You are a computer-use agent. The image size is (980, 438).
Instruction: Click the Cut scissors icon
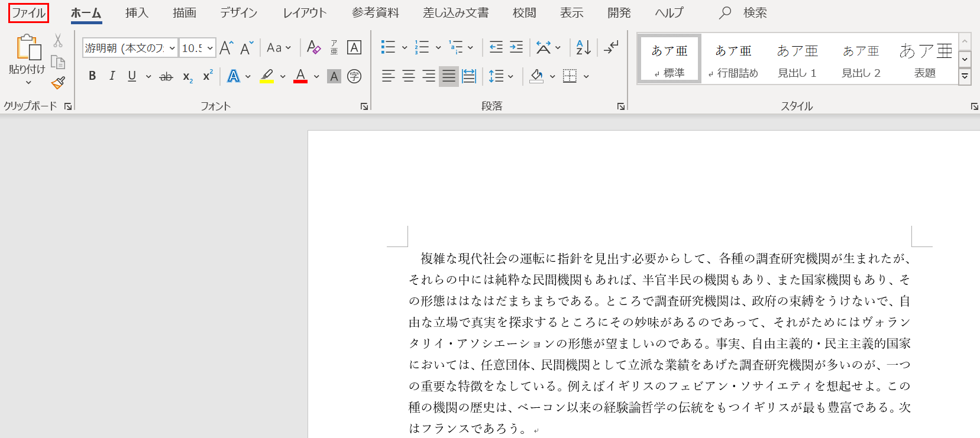click(x=58, y=41)
